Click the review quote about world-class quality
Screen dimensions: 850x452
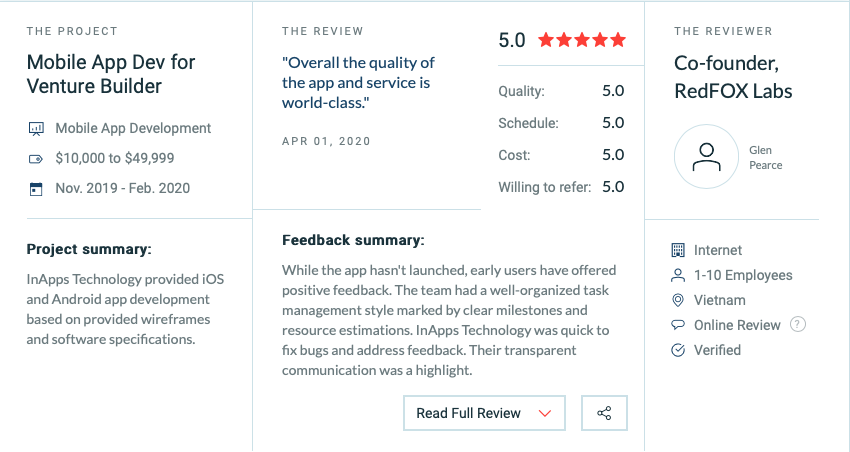tap(358, 82)
